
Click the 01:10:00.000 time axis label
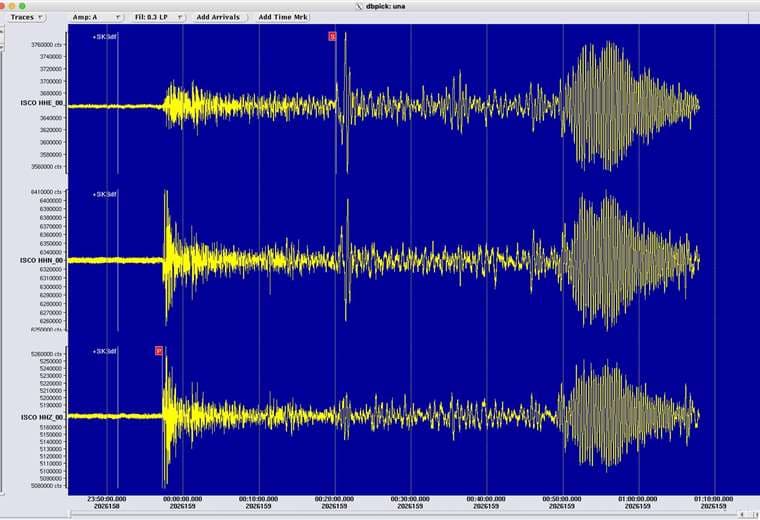point(713,499)
